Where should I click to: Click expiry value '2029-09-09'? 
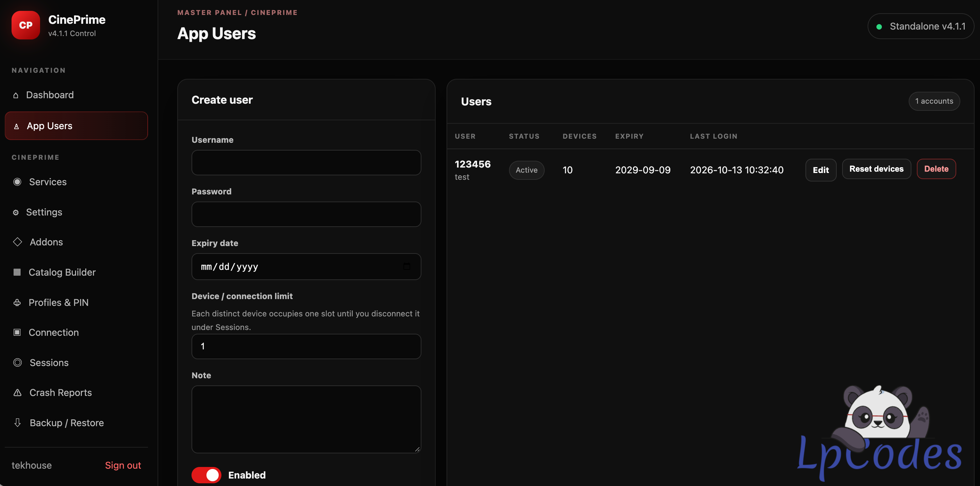(642, 170)
